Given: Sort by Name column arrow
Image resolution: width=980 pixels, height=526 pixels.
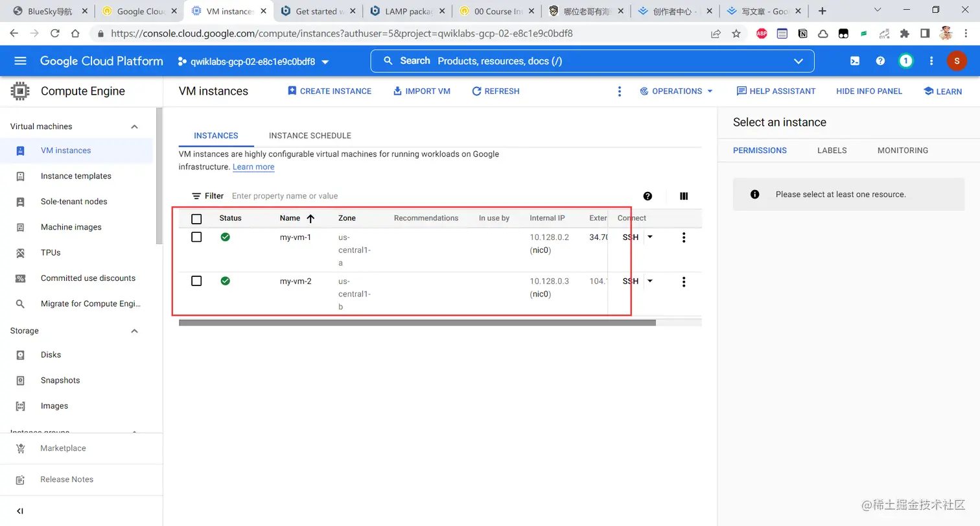Looking at the screenshot, I should (x=310, y=219).
